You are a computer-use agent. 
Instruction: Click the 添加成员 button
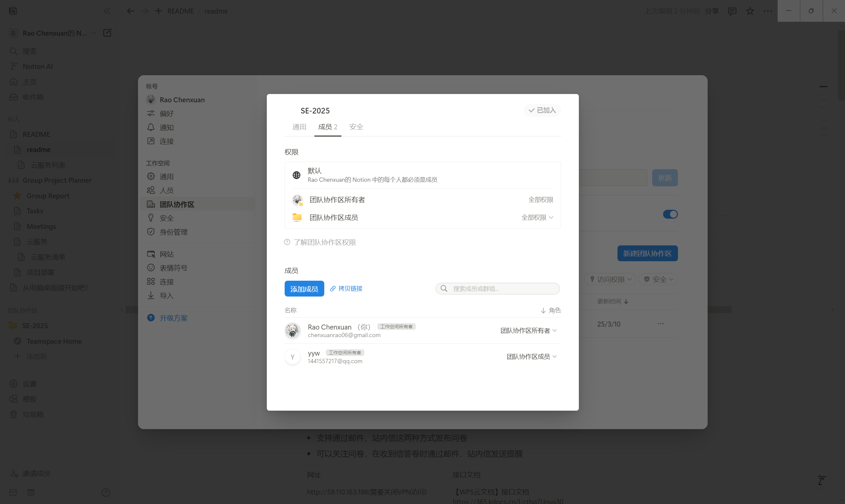[304, 289]
